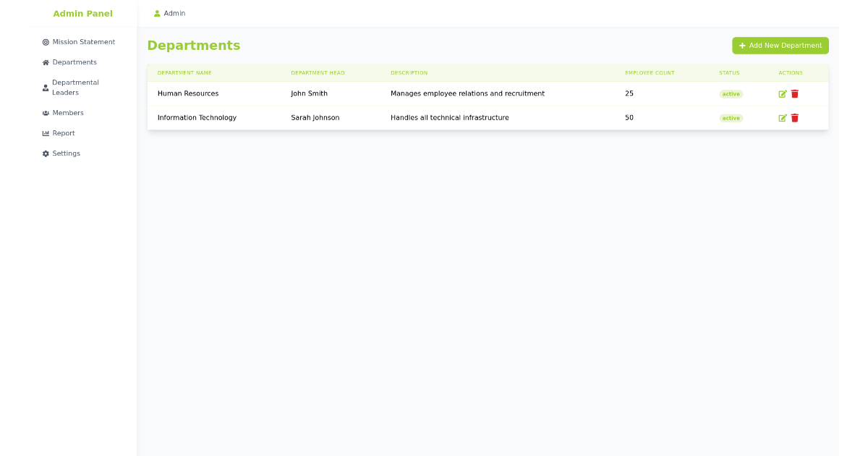868x456 pixels.
Task: Edit the Information Technology department
Action: 783,117
